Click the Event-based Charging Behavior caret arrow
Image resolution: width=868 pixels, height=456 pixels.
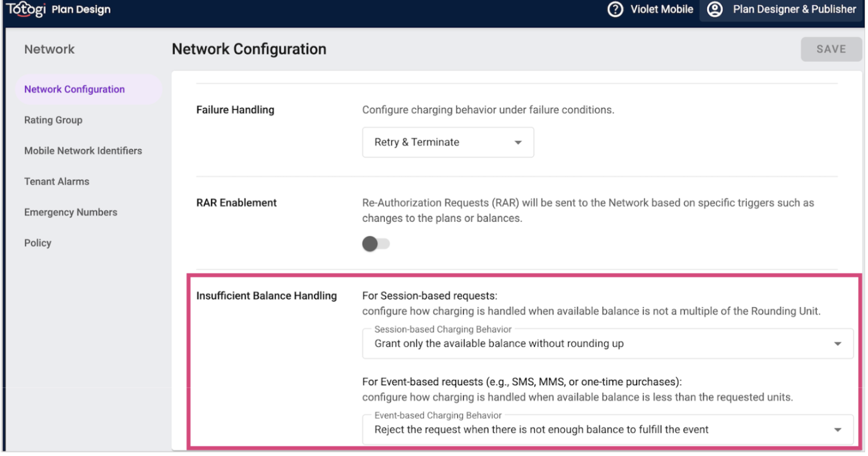(x=837, y=430)
